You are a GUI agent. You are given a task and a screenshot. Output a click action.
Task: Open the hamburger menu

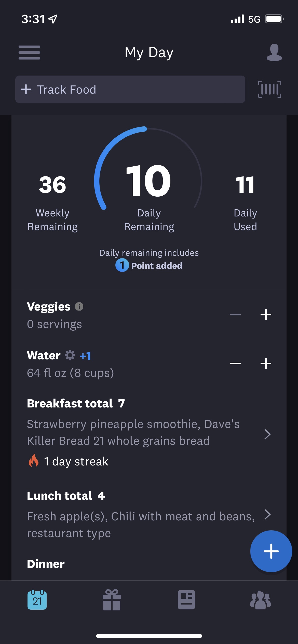click(x=29, y=52)
